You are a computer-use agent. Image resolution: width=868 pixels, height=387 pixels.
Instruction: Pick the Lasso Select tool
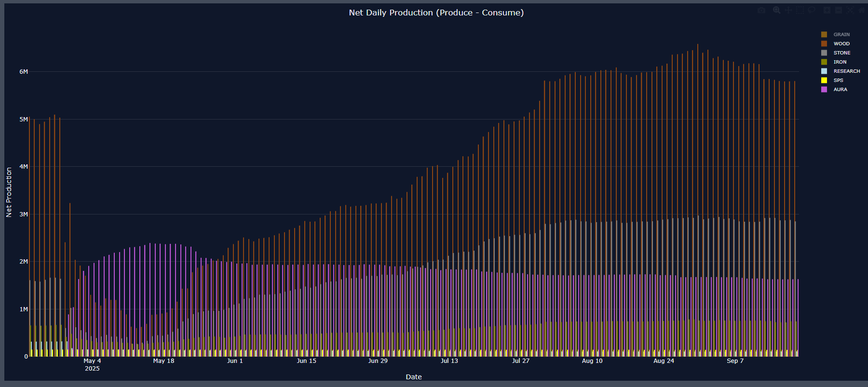pyautogui.click(x=812, y=10)
